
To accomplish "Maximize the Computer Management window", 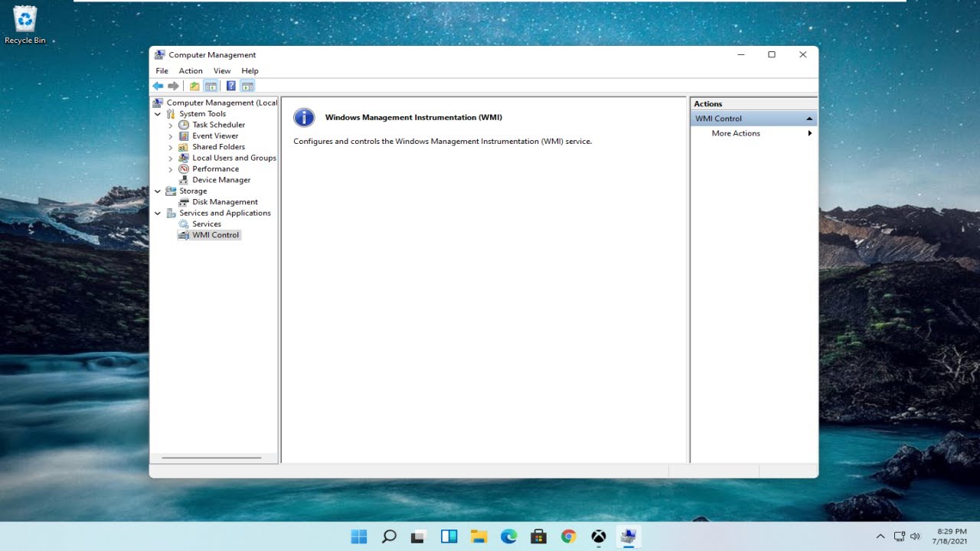I will click(x=772, y=54).
